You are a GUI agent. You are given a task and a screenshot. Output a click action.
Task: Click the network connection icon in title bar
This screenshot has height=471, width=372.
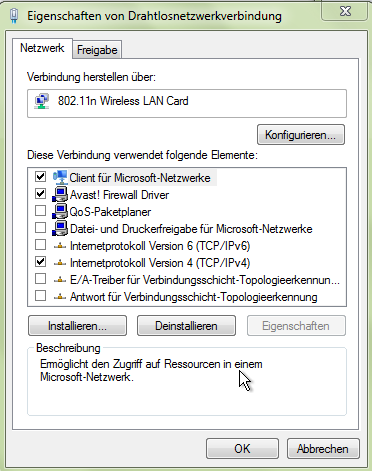click(x=14, y=16)
